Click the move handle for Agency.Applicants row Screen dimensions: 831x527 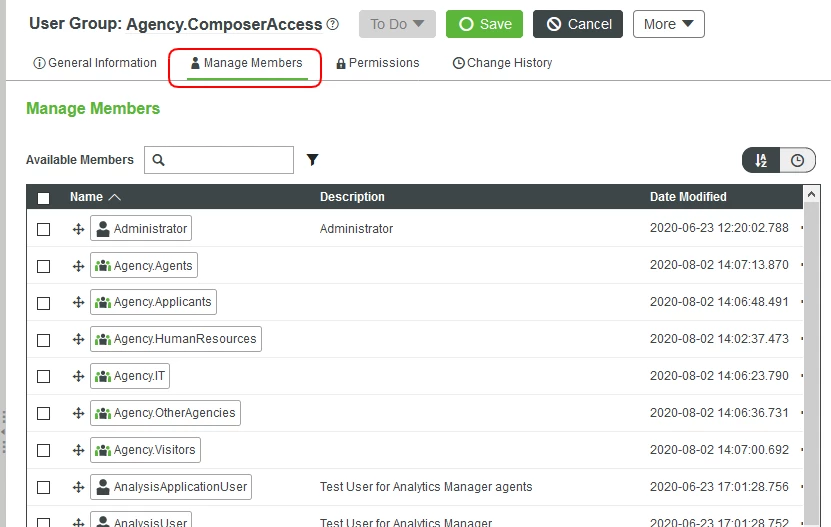[x=78, y=302]
